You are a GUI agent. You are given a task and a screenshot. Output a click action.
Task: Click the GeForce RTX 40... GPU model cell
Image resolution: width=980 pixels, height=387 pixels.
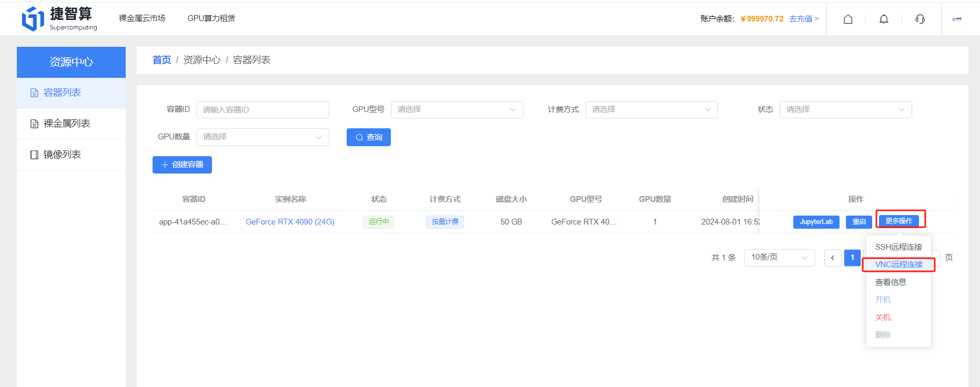click(584, 222)
